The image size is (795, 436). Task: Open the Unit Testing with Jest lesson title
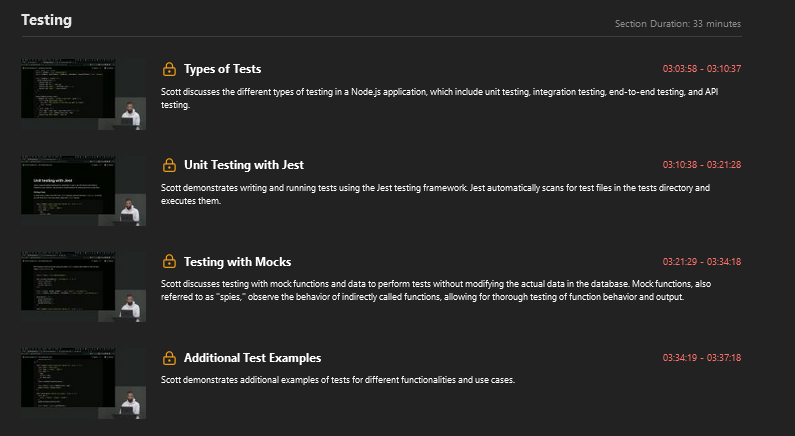[244, 165]
